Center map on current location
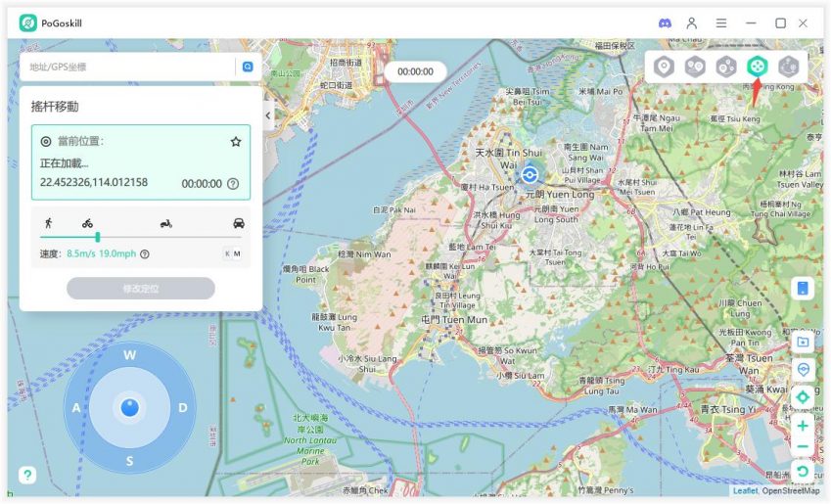The width and height of the screenshot is (831, 504). coord(803,396)
